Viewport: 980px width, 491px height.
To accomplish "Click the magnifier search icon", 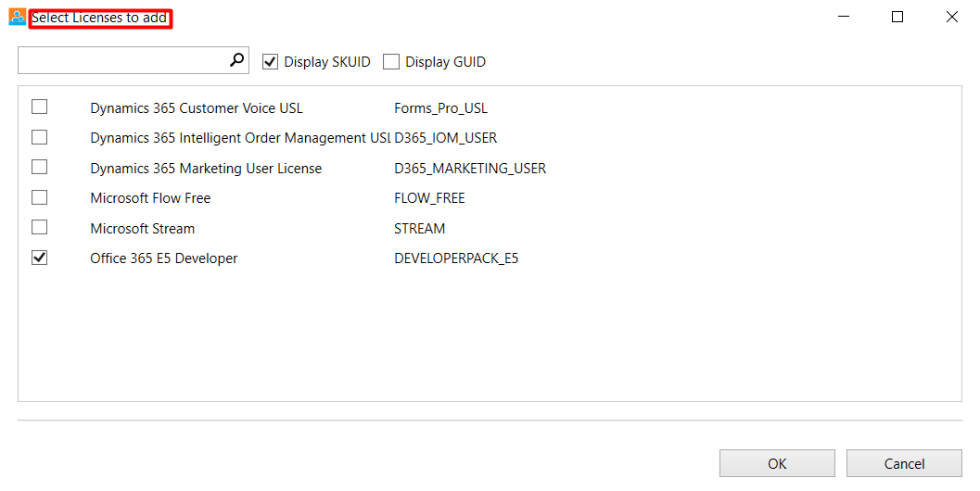I will click(236, 60).
